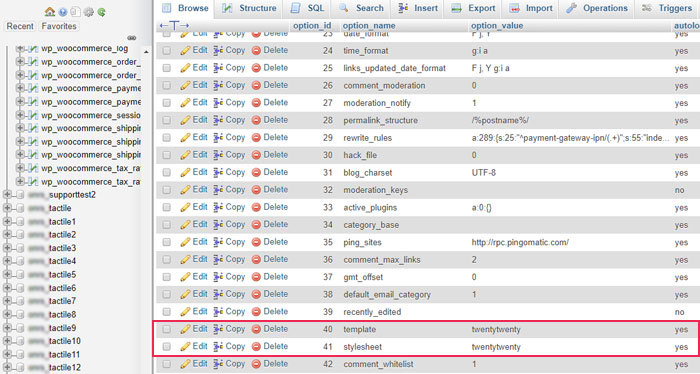This screenshot has height=374, width=700.
Task: Click the pencil icon for blog_charset row
Action: (185, 172)
